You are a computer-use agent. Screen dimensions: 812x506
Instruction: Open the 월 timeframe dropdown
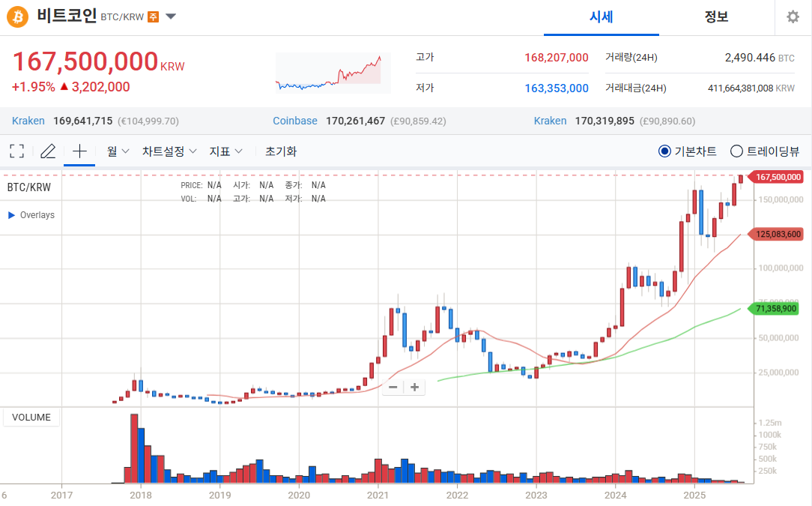tap(118, 151)
